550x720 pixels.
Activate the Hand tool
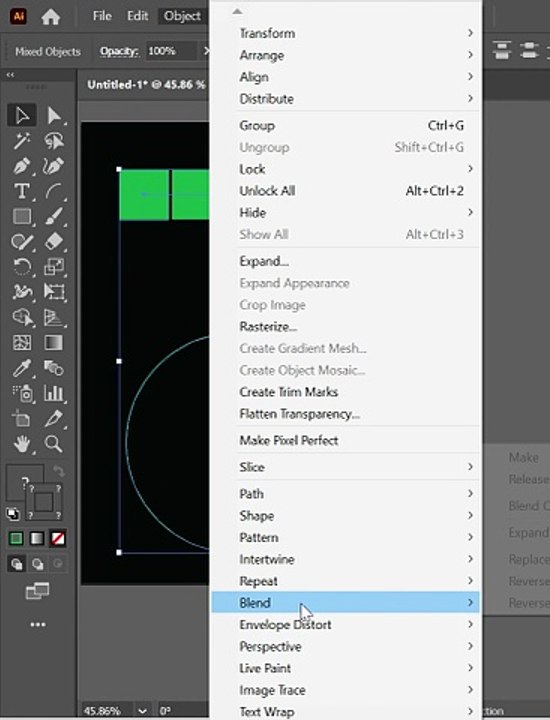[x=22, y=444]
